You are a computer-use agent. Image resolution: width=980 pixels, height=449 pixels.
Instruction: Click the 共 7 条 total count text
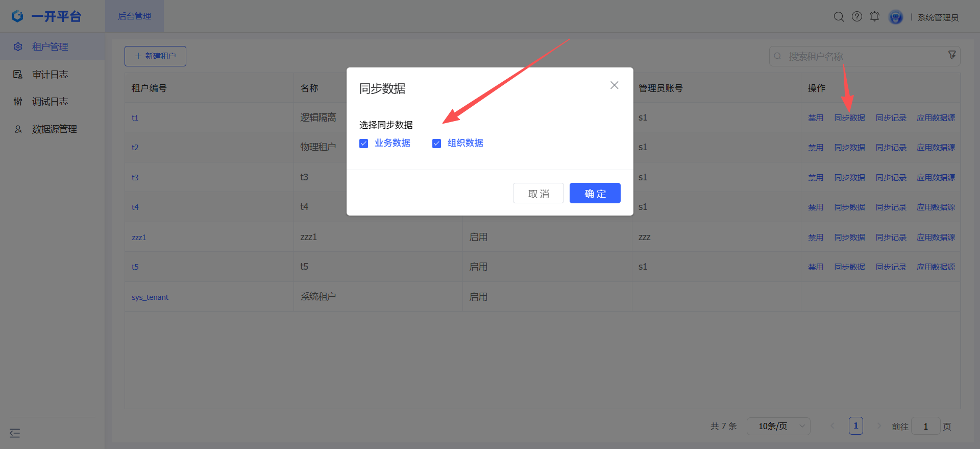coord(723,426)
